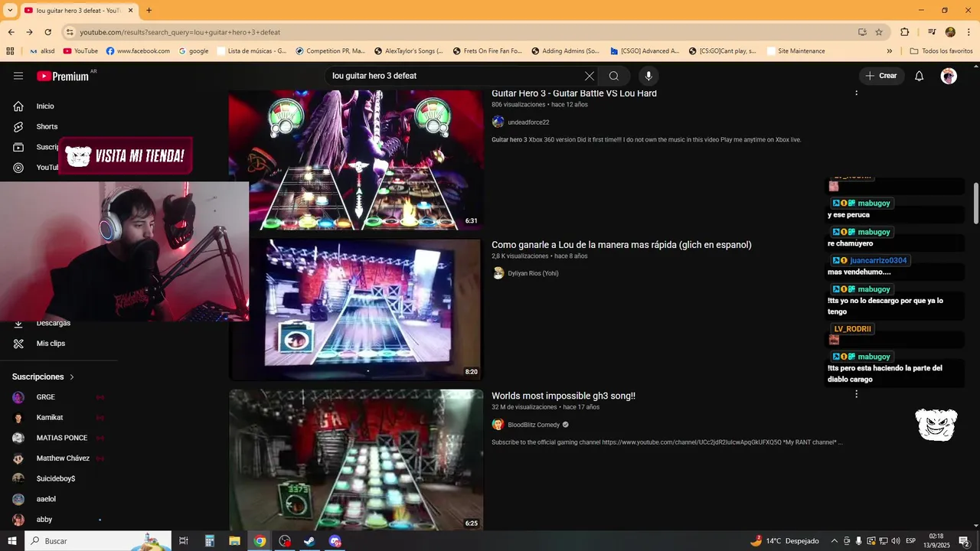Visit the undeadforce22 channel

(x=528, y=122)
